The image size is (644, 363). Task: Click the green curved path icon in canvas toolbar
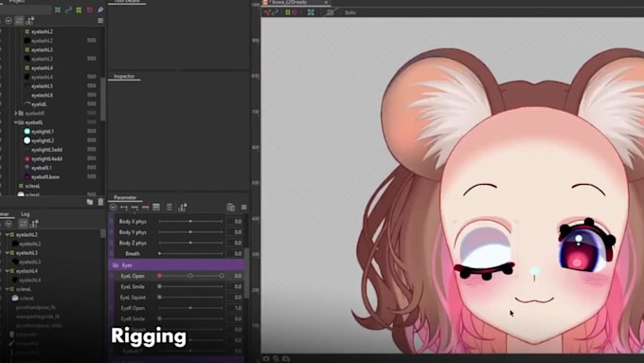coord(276,12)
